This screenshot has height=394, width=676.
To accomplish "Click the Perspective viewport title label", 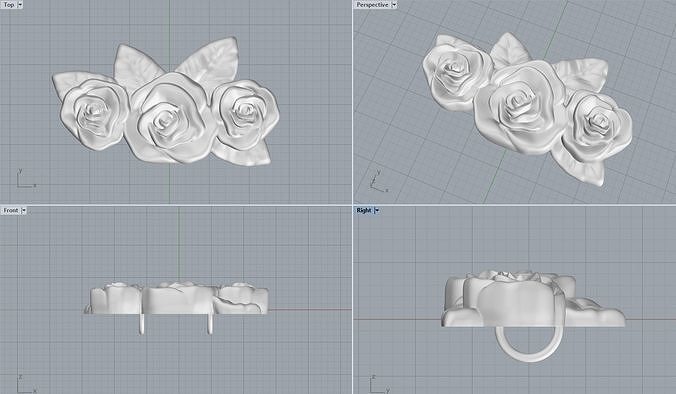I will pyautogui.click(x=372, y=5).
